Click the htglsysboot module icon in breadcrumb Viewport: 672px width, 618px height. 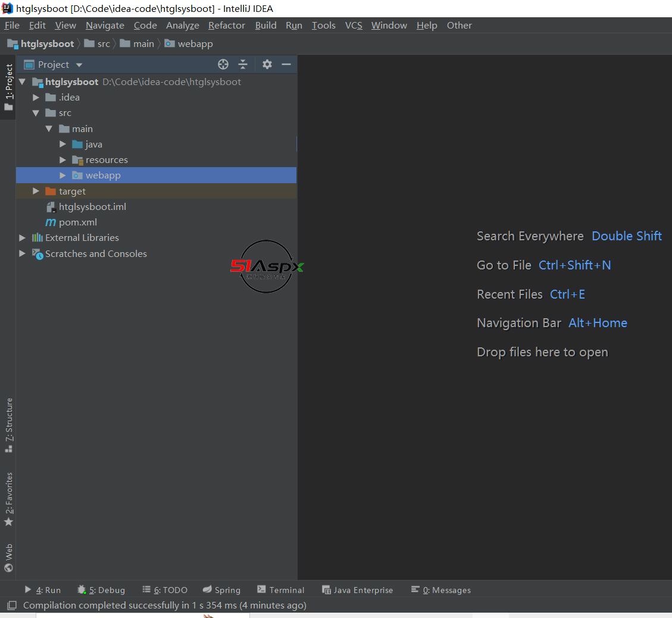click(x=13, y=43)
